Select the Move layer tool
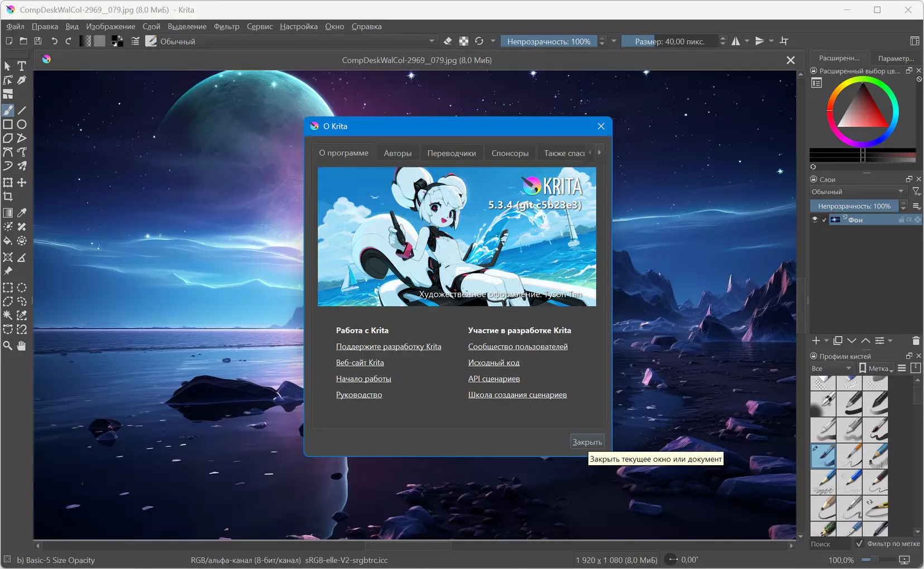Image resolution: width=924 pixels, height=569 pixels. (22, 182)
